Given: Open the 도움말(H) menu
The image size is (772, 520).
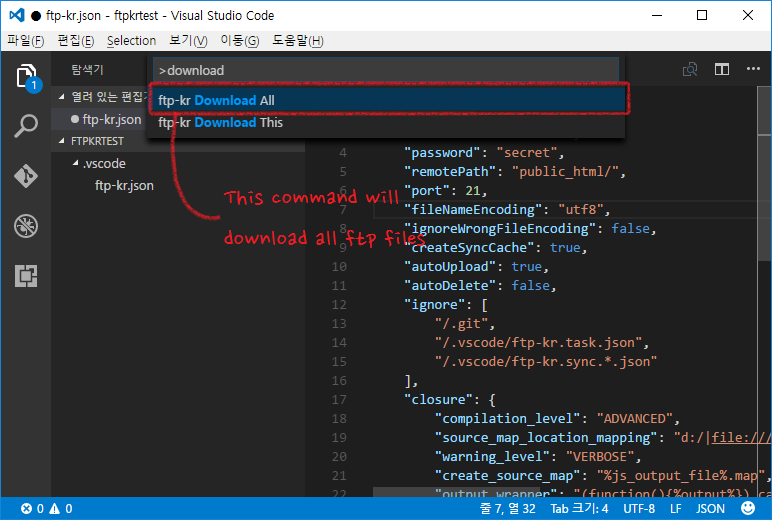Looking at the screenshot, I should click(x=298, y=40).
